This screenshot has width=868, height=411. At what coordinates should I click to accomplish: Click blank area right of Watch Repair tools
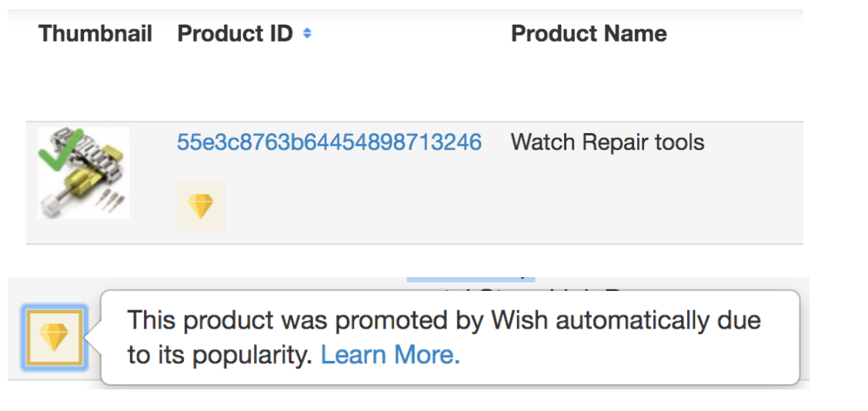tap(754, 142)
